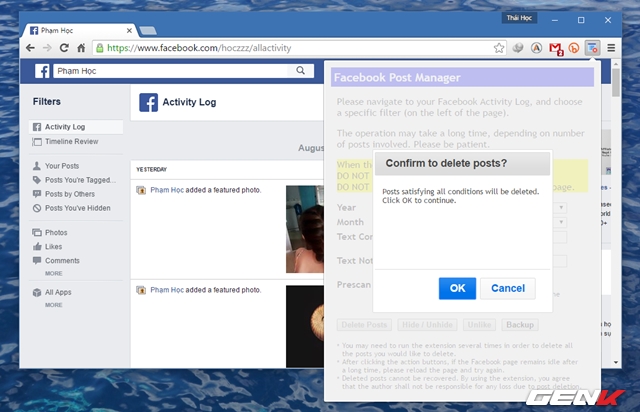Confirm deletion with OK button

coord(457,288)
